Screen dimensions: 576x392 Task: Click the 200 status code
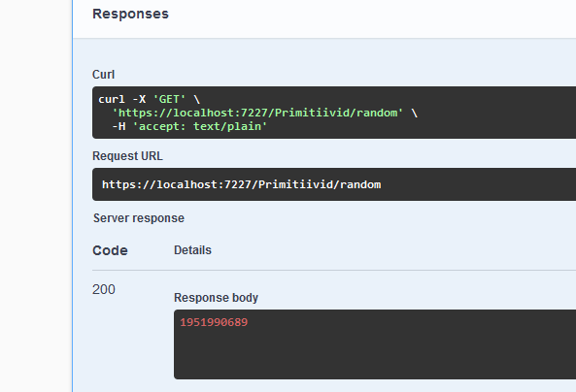tap(104, 289)
